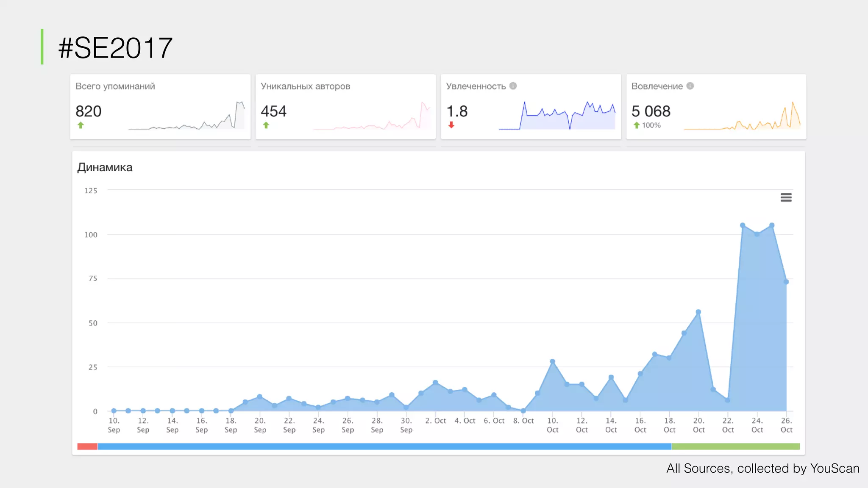Click the gray mentions sparkline chart
The height and width of the screenshot is (488, 868).
(x=186, y=119)
